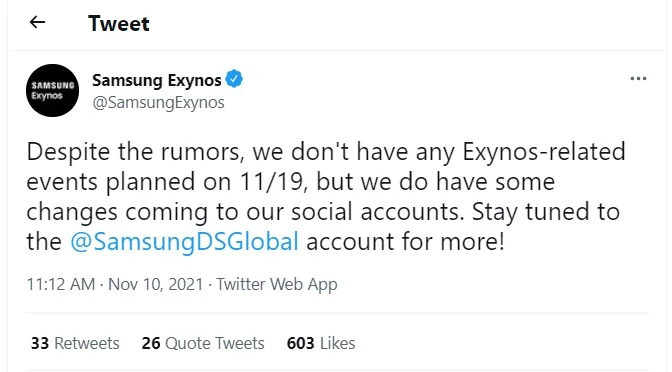View the 33 Retweets list

pos(75,343)
